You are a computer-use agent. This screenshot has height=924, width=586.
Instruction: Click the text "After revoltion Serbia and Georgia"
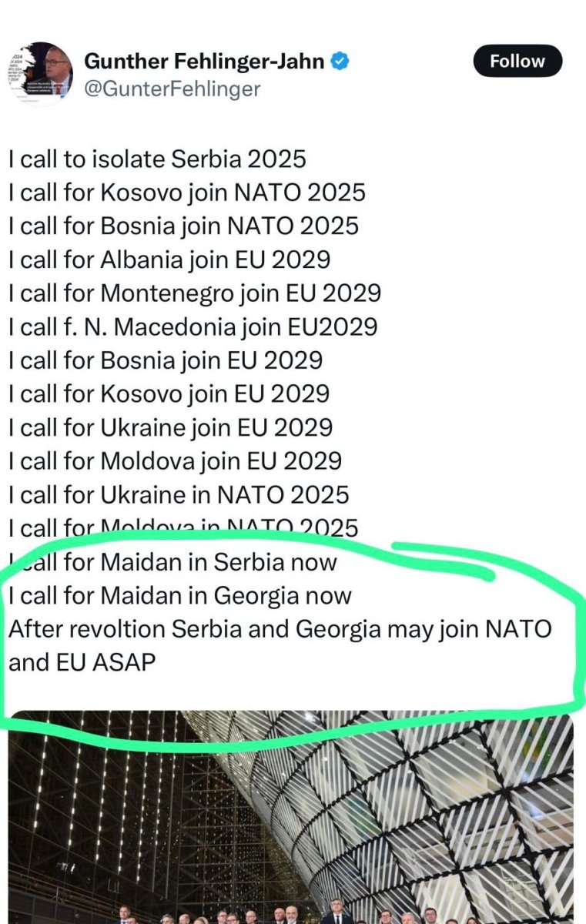pyautogui.click(x=194, y=628)
